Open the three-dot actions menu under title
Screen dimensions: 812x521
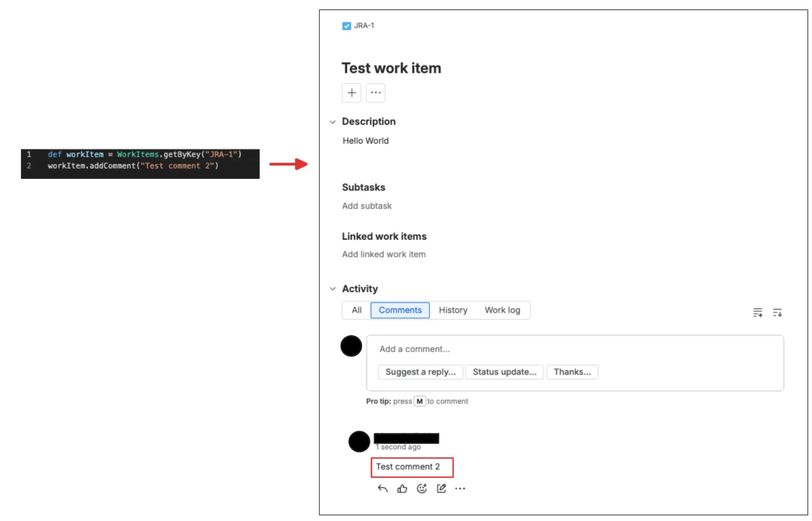pos(376,93)
